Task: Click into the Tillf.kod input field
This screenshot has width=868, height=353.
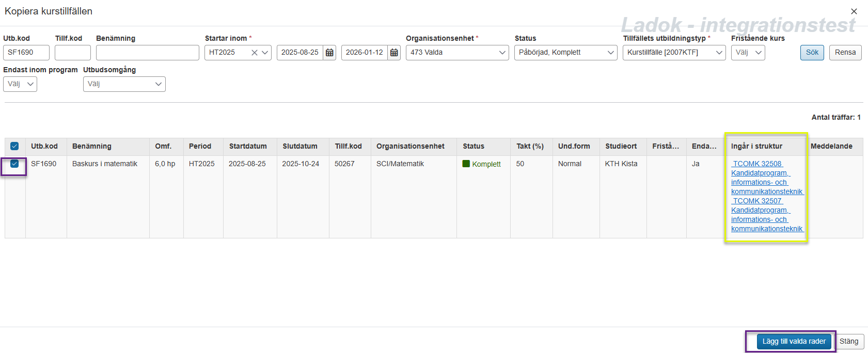Action: (x=72, y=53)
